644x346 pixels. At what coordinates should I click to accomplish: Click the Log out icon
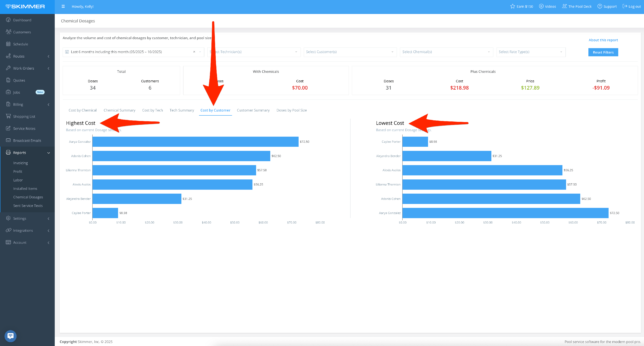click(x=624, y=6)
